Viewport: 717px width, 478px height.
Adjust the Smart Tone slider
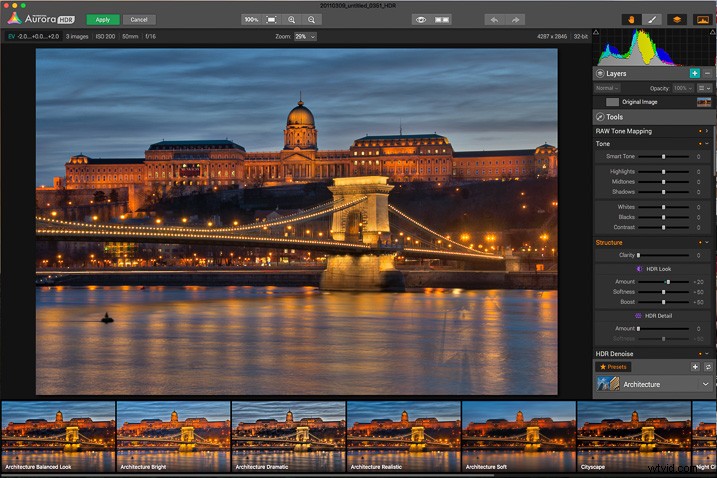point(663,156)
